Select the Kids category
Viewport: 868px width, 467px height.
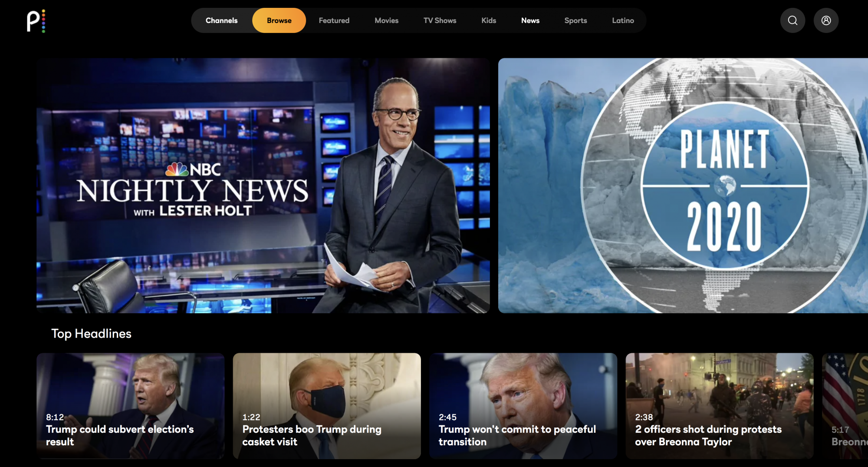click(x=489, y=20)
